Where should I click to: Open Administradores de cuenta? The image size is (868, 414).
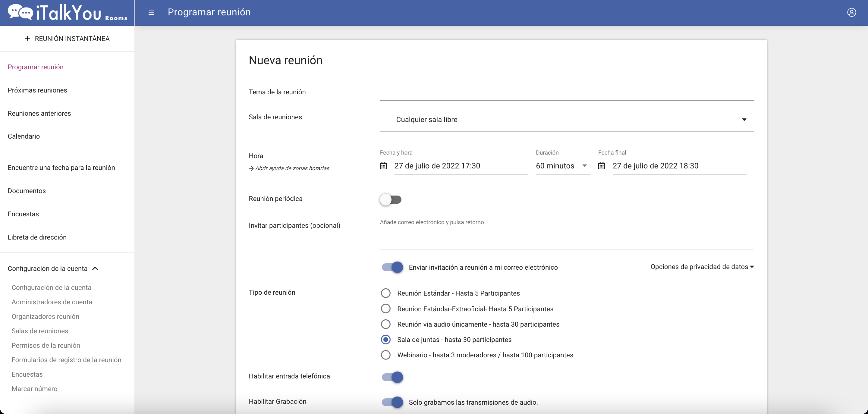(x=52, y=302)
